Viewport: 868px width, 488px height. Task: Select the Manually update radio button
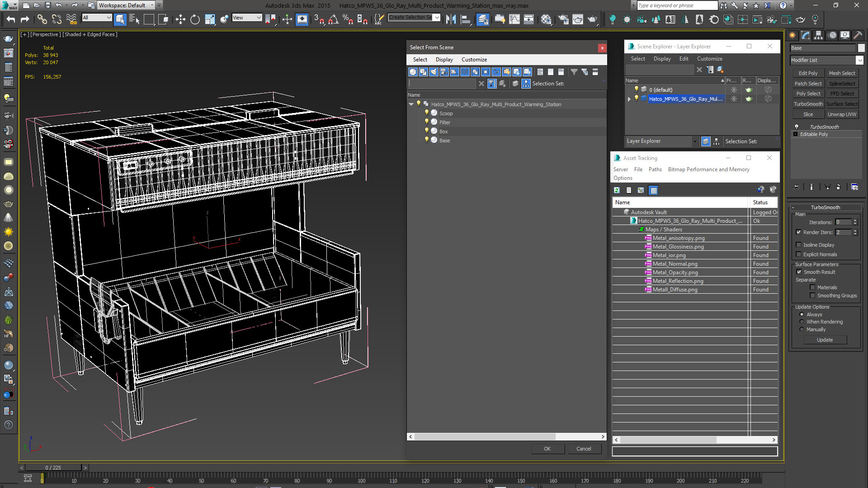(802, 329)
